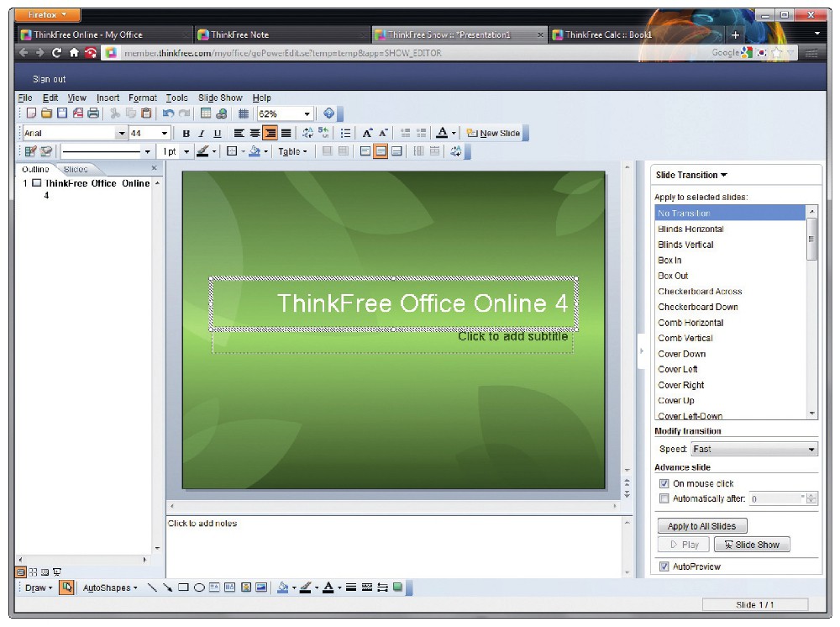Click the New Slide button
Image resolution: width=840 pixels, height=627 pixels.
tap(494, 134)
